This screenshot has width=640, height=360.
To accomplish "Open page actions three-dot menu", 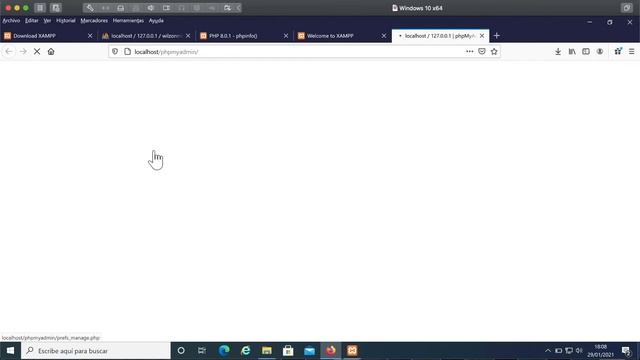I will (x=469, y=51).
